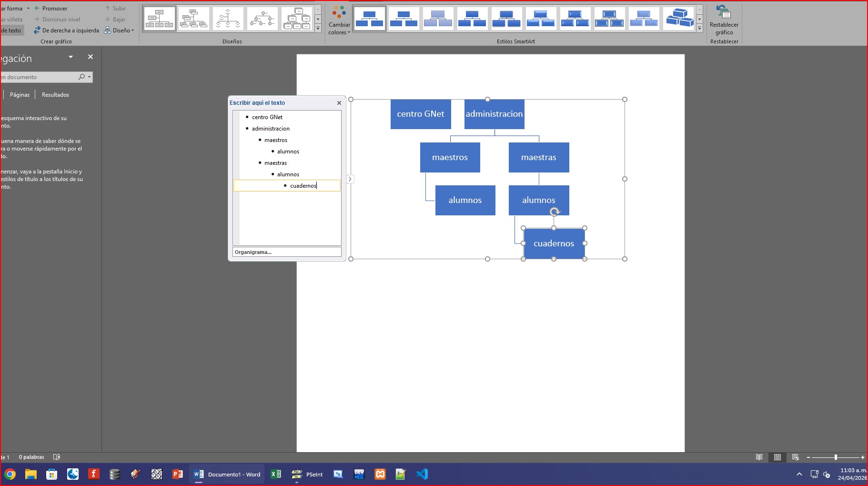
Task: Open the search options dropdown arrow
Action: click(89, 77)
